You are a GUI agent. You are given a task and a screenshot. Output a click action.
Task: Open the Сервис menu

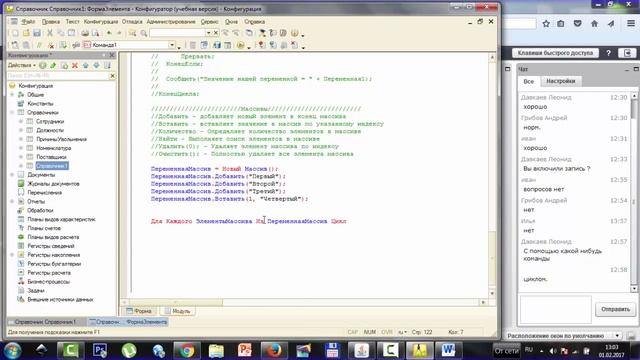[x=209, y=22]
